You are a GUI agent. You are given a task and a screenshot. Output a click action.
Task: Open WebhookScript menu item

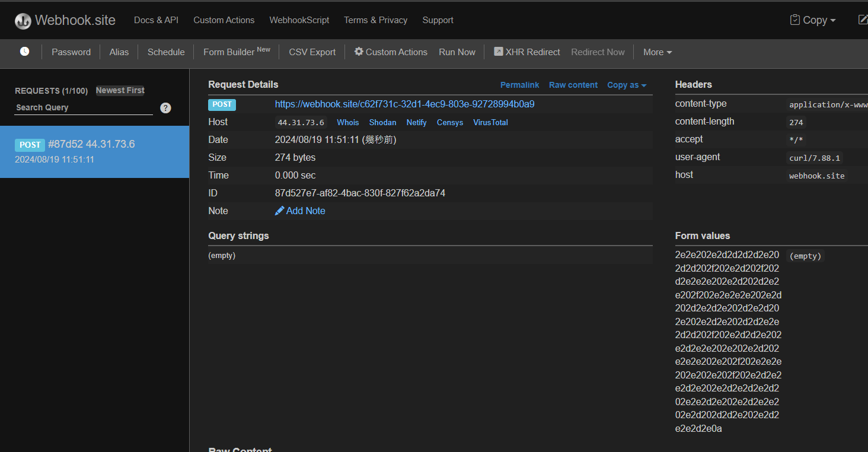point(299,20)
